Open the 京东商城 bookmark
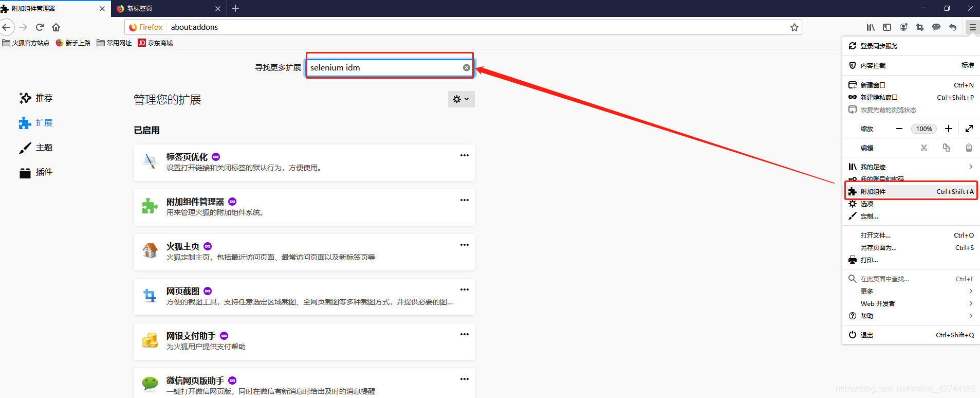980x398 pixels. 155,43
